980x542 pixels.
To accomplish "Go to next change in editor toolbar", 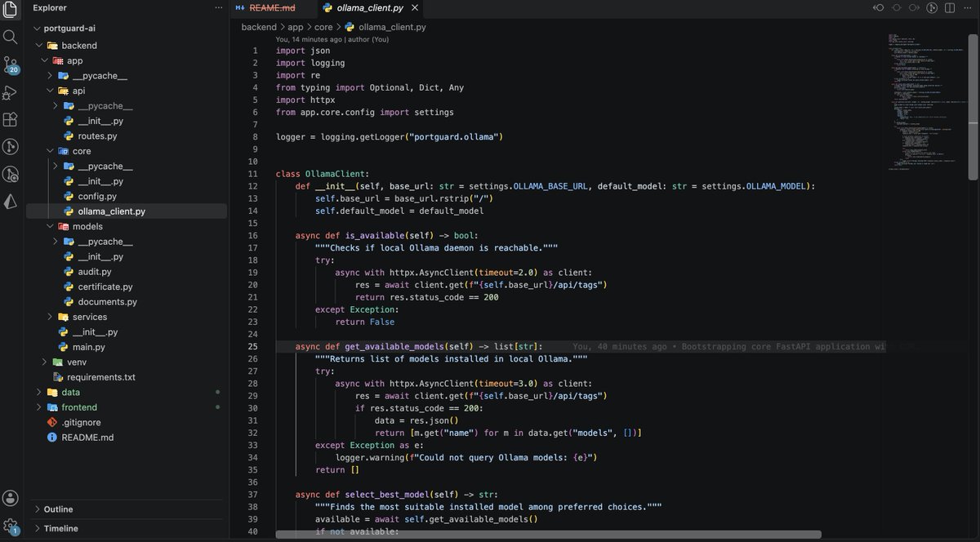I will [914, 7].
